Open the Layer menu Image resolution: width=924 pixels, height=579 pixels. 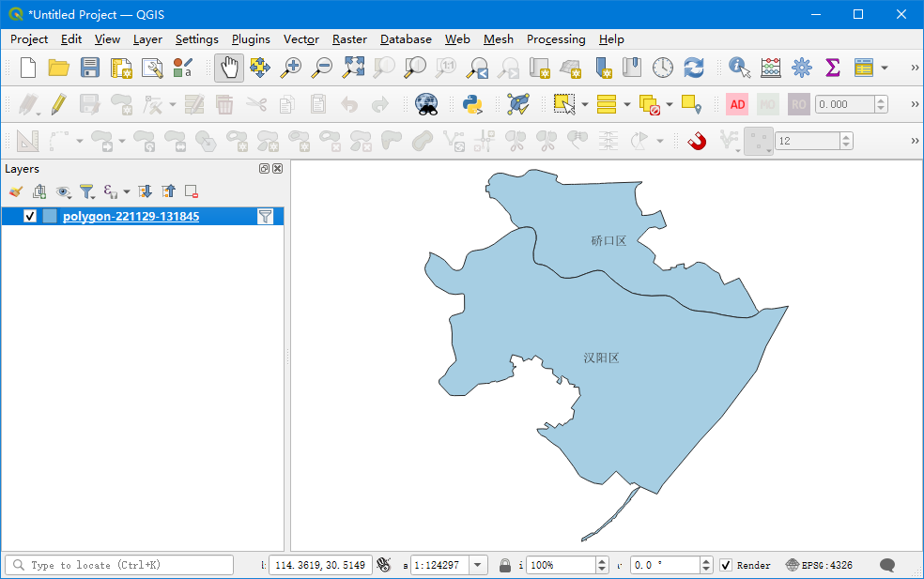147,39
